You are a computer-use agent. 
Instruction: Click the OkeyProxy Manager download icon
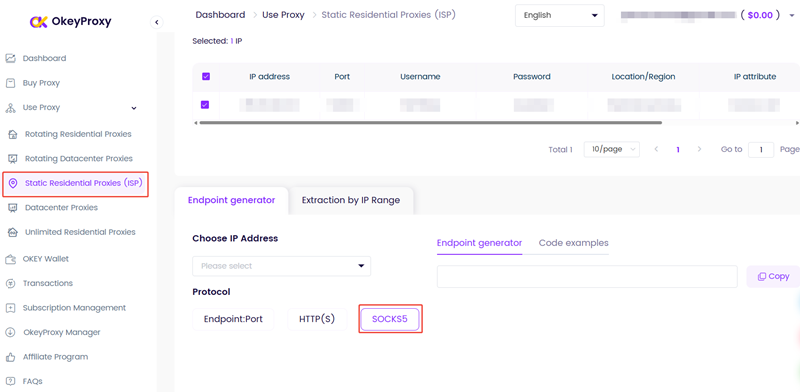pos(10,332)
